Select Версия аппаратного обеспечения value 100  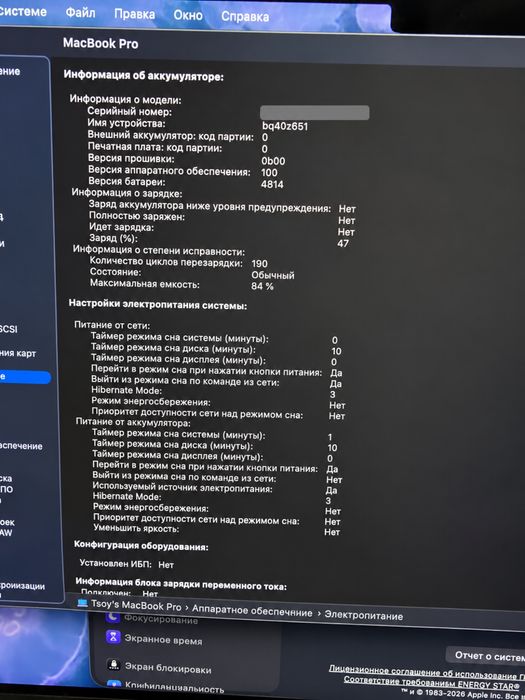click(x=269, y=172)
